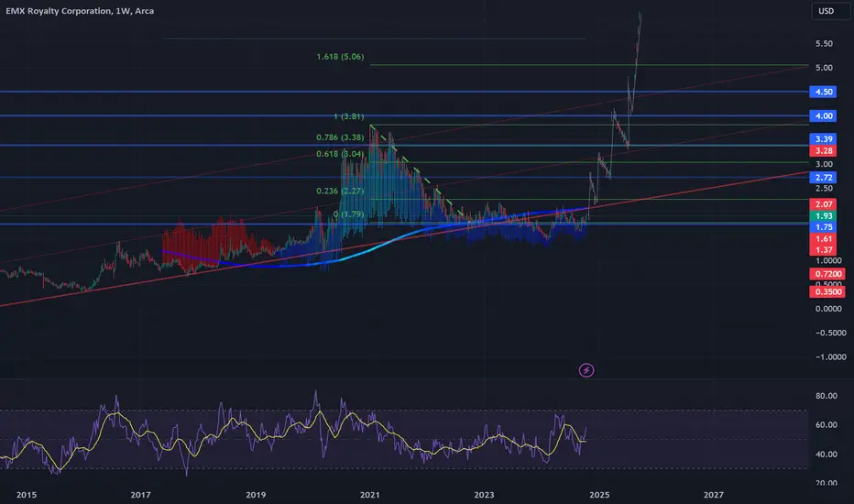Select the 0 (1.79) Fibonacci level label
This screenshot has height=504, width=854.
point(348,214)
